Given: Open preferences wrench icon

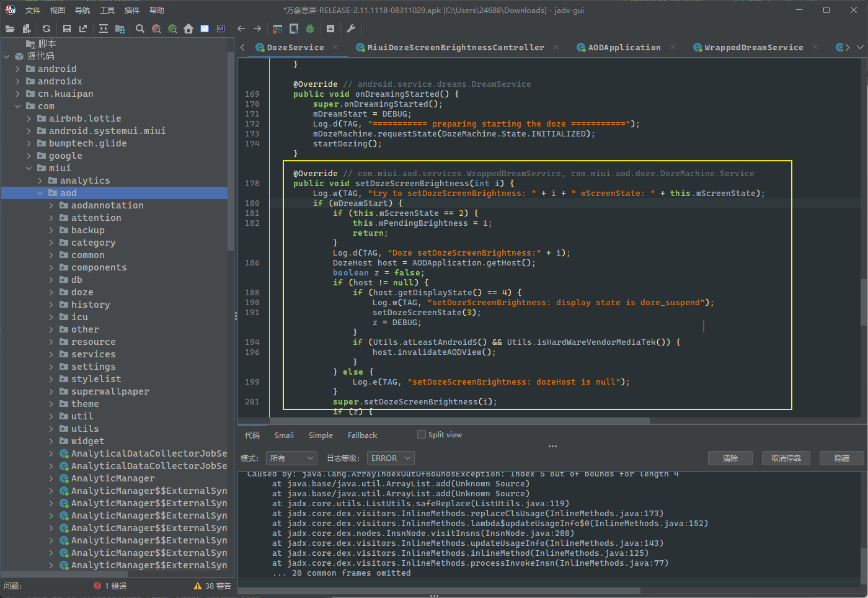Looking at the screenshot, I should pos(351,29).
